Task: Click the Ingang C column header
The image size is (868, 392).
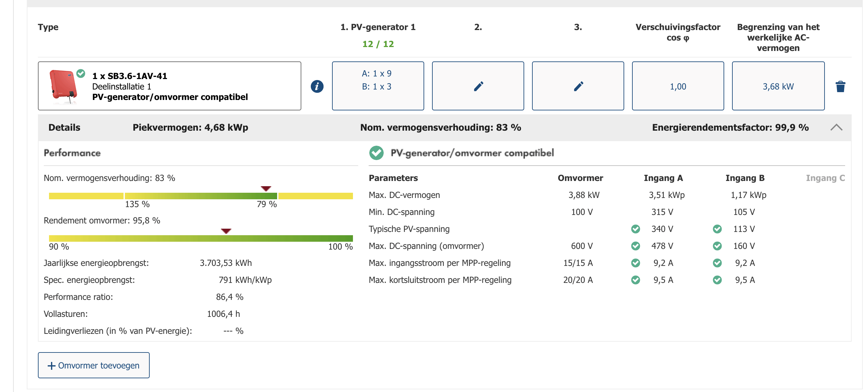Action: (x=825, y=178)
